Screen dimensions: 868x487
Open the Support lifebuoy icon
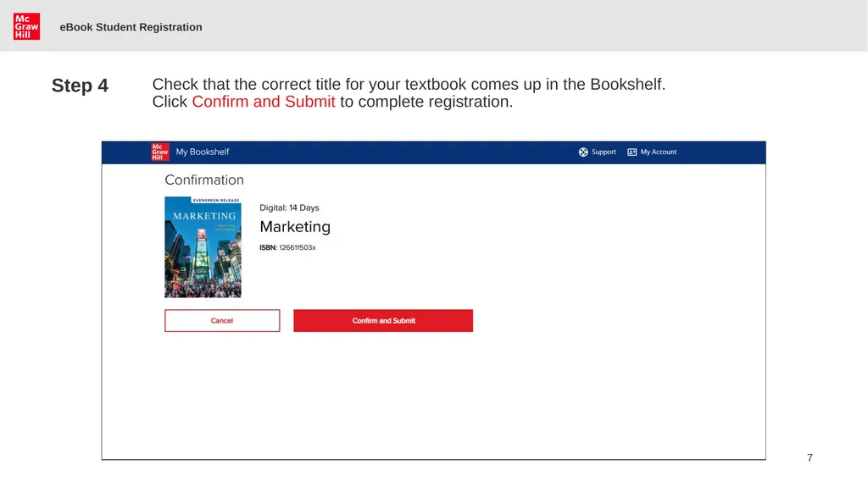pos(583,152)
